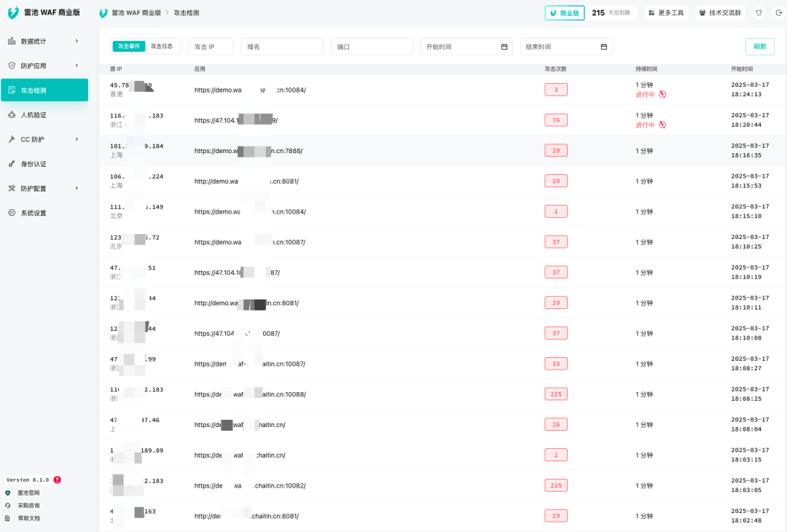Image resolution: width=787 pixels, height=532 pixels.
Task: Click the 进行中 icon on 18:24:13 row
Action: (x=662, y=94)
